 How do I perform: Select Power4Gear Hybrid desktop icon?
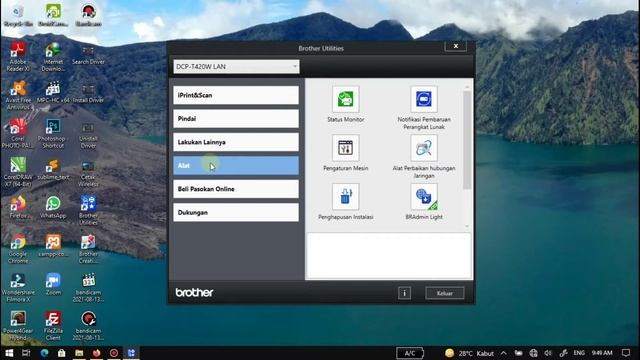tap(18, 325)
